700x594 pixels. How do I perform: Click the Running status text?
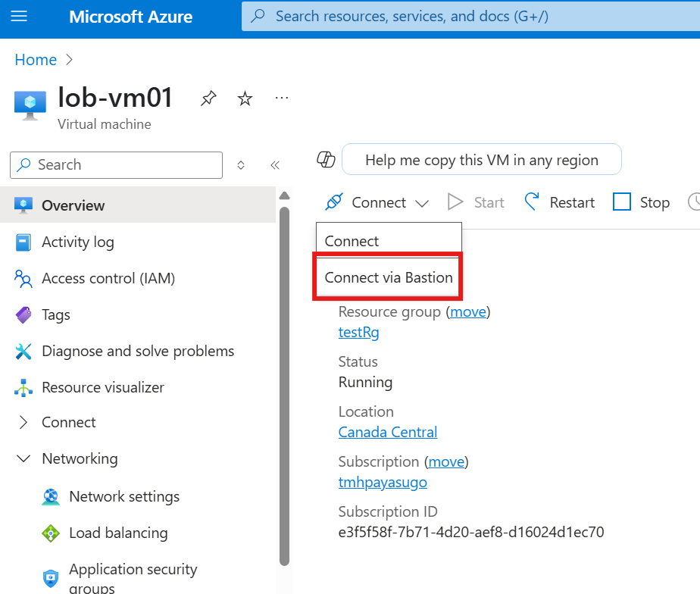365,382
